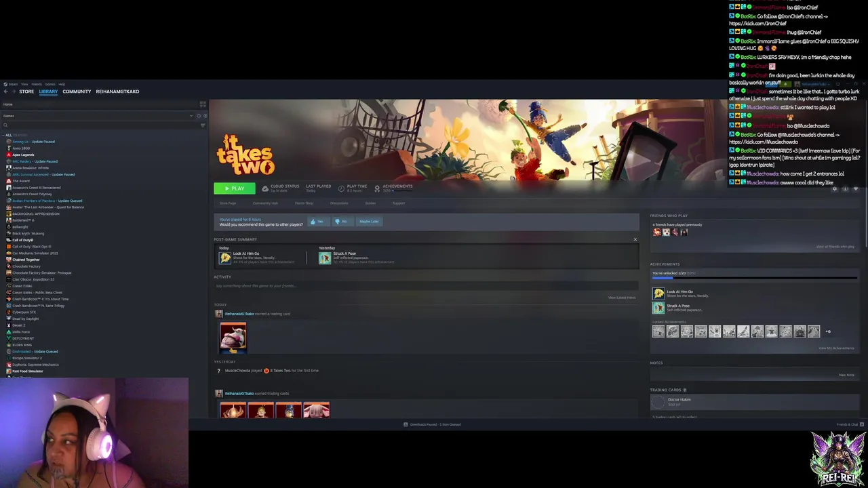This screenshot has height=488, width=868.
Task: Open the Steam menu
Action: coord(13,84)
